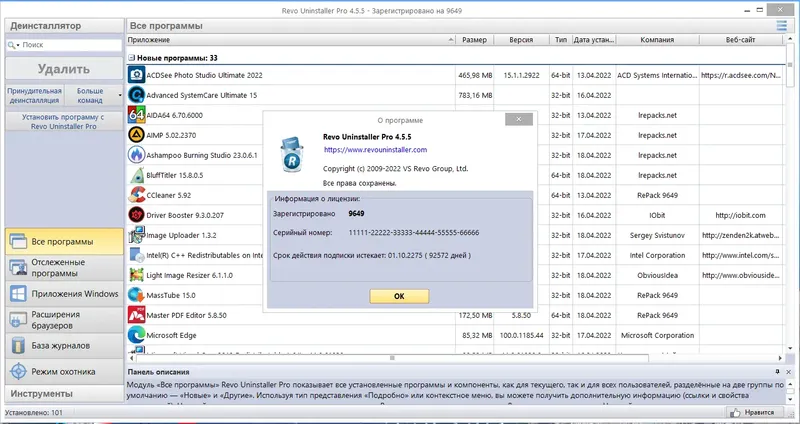
Task: Click the 465,98 MB size cell
Action: click(x=475, y=75)
